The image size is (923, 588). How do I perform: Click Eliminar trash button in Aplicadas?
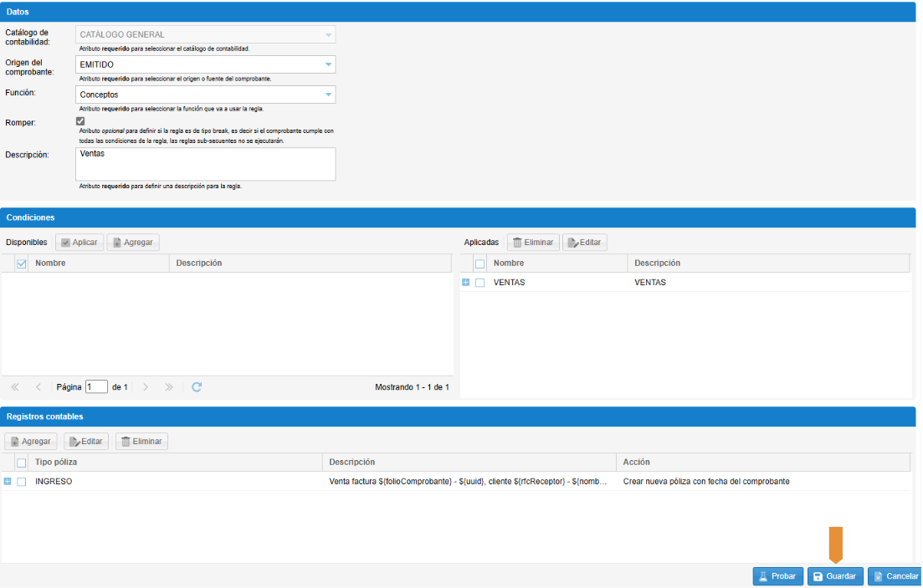[533, 243]
